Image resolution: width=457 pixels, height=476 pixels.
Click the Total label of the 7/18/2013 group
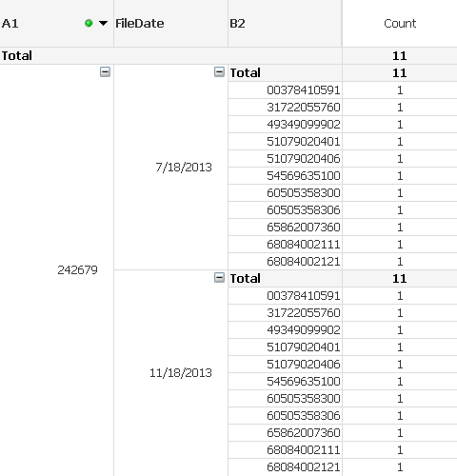[x=246, y=73]
